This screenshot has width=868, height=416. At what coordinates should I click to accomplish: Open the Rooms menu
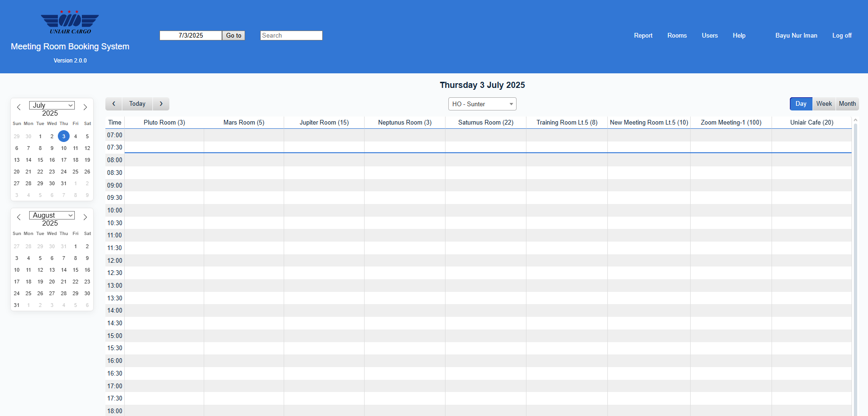[677, 36]
